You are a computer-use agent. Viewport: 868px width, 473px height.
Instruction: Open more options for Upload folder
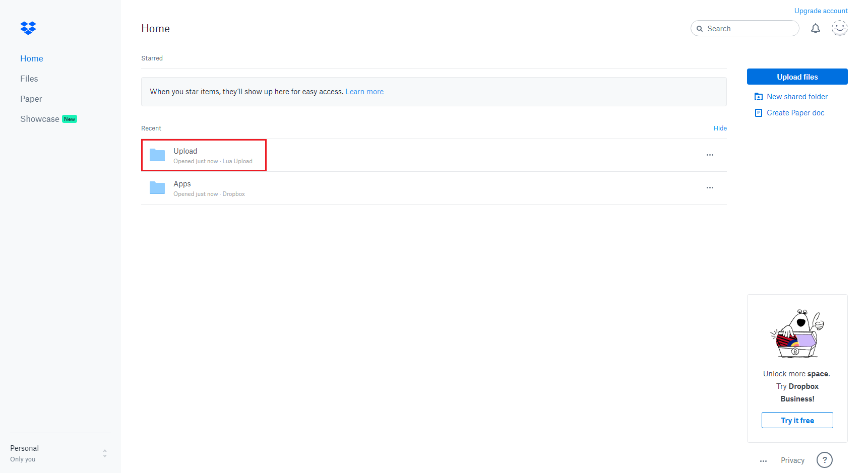pos(710,155)
